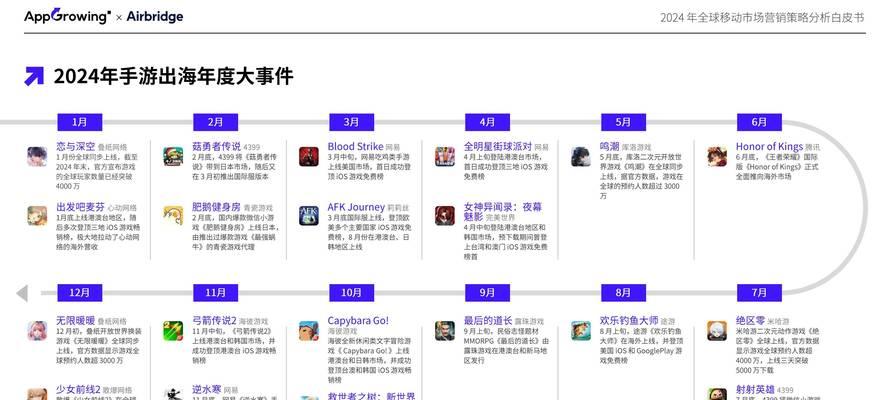Viewport: 890px width, 400px height.
Task: Select the 5月 timeline marker
Action: click(x=624, y=122)
